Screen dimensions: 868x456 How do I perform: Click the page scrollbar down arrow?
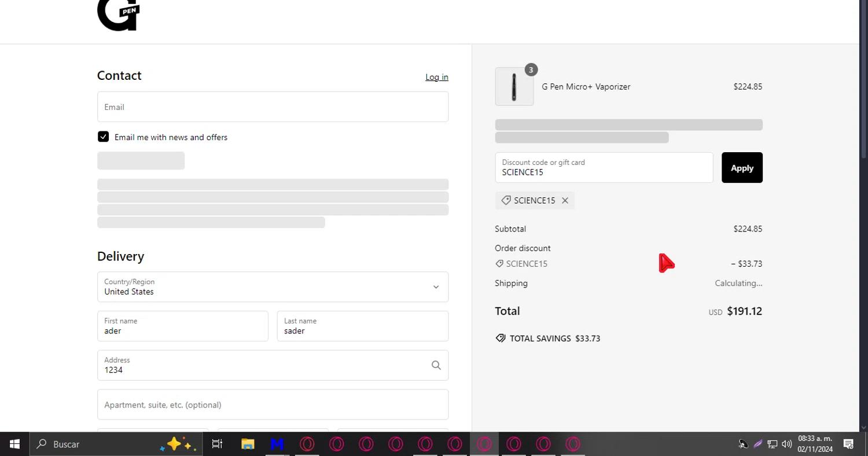click(864, 428)
